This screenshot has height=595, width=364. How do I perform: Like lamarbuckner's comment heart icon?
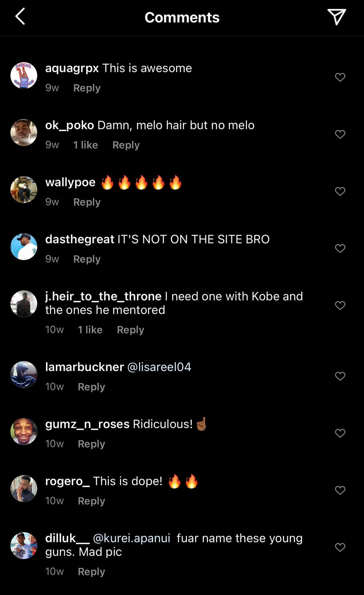point(340,376)
